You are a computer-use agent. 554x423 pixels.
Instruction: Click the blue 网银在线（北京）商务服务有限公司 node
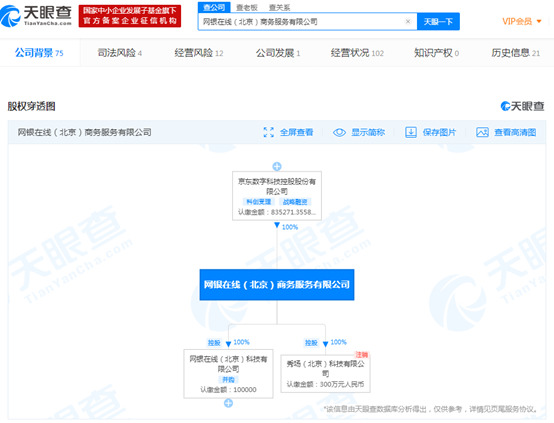(x=277, y=285)
